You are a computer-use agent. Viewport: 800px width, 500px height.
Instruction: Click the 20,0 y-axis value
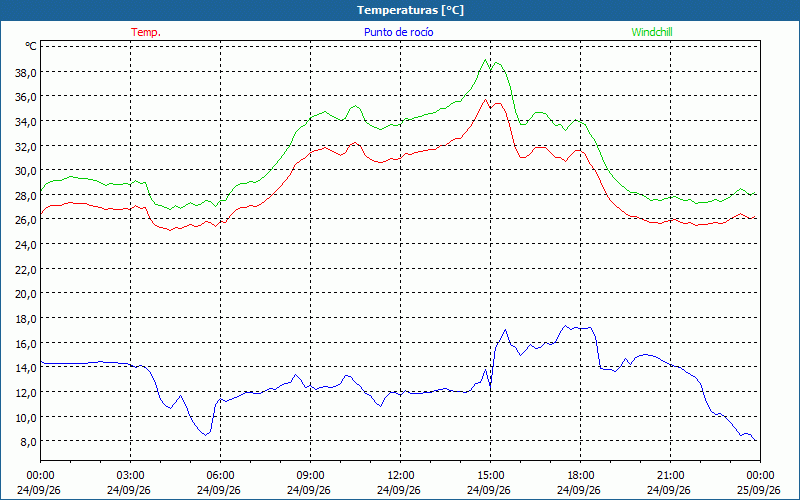pyautogui.click(x=27, y=294)
